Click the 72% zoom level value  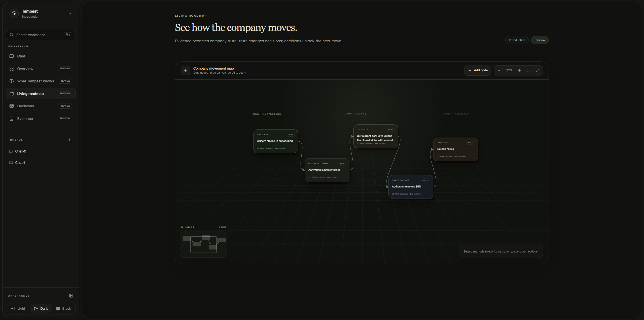[509, 71]
